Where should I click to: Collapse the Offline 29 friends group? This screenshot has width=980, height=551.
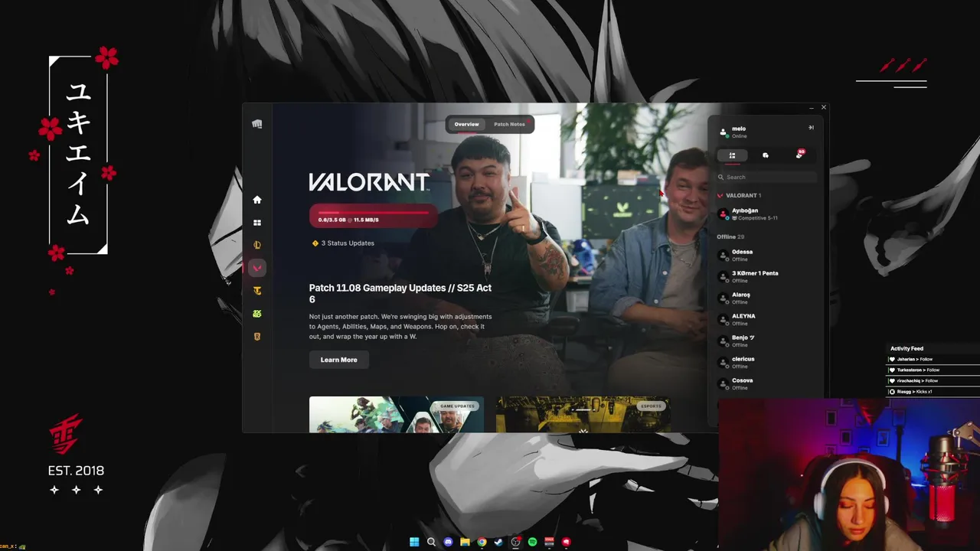(729, 237)
